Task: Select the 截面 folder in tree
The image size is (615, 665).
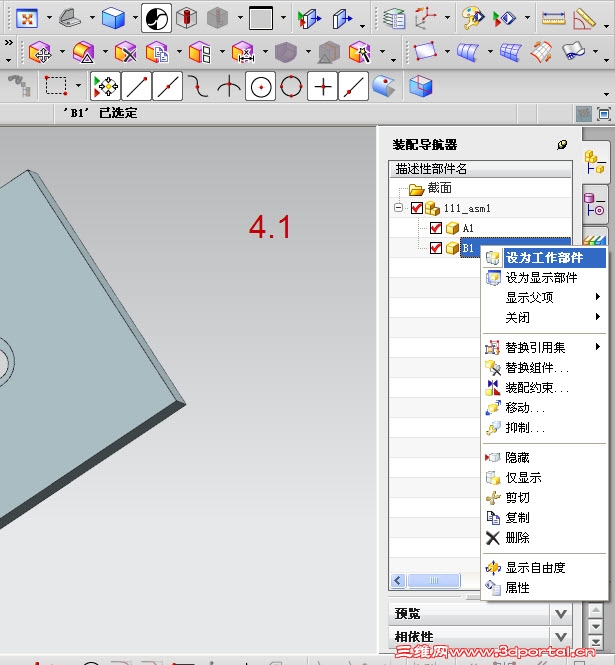Action: pos(439,188)
